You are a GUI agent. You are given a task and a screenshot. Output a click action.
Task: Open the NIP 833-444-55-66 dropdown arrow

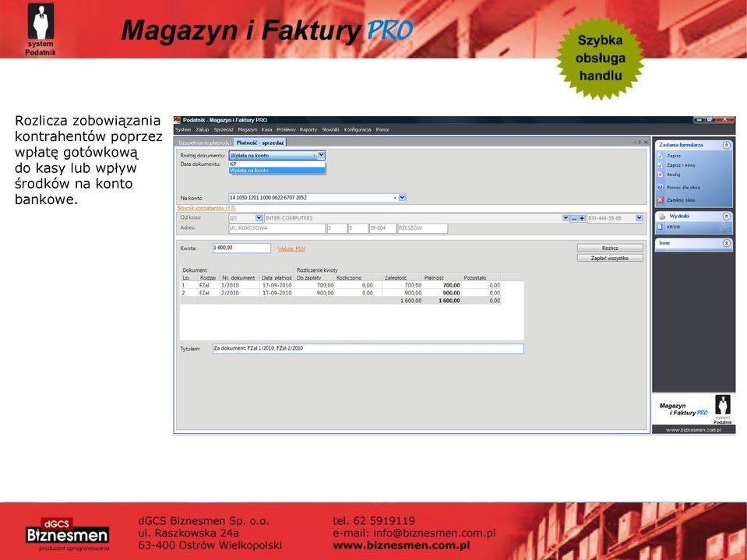640,218
